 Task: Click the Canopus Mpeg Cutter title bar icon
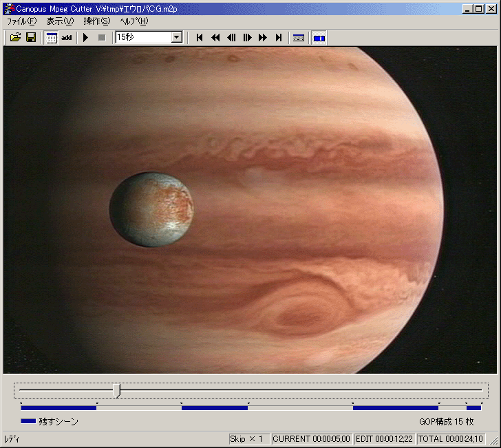pyautogui.click(x=10, y=9)
